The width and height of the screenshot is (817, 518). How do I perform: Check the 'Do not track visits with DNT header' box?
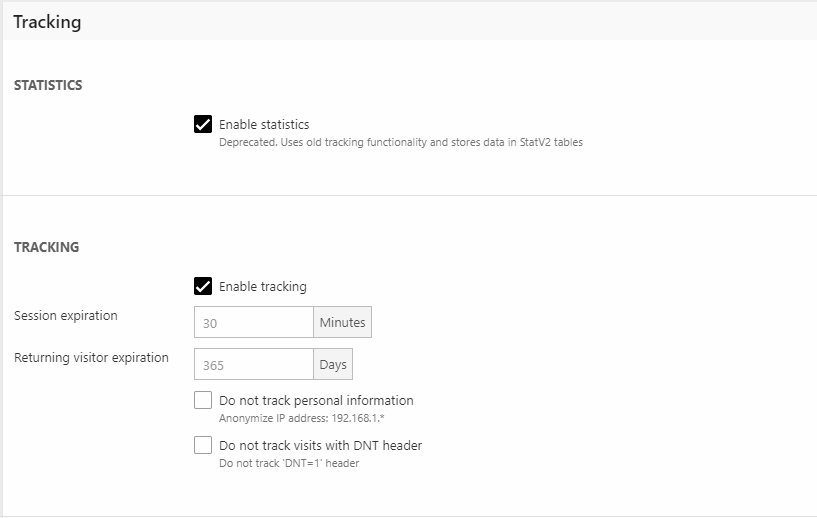pos(203,445)
